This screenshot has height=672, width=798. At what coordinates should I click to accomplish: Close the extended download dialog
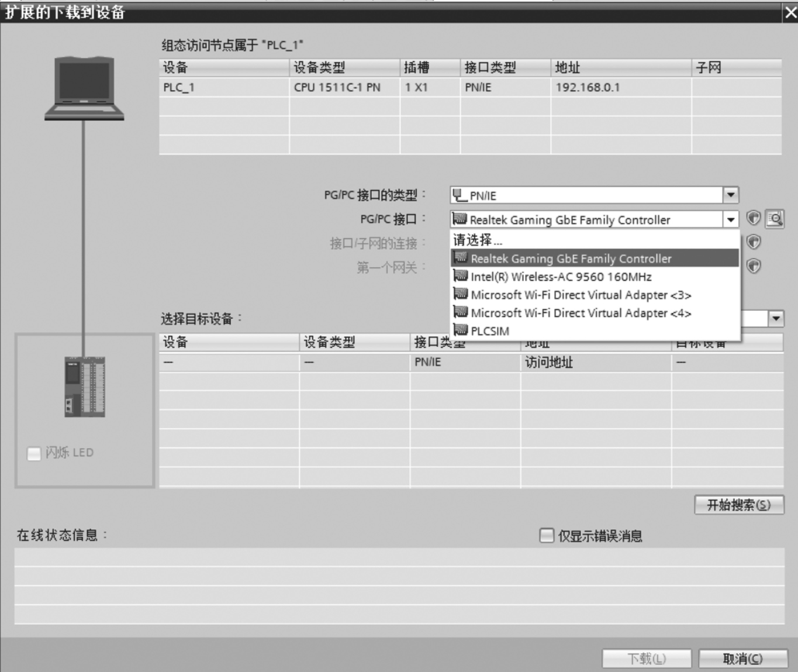tap(790, 12)
